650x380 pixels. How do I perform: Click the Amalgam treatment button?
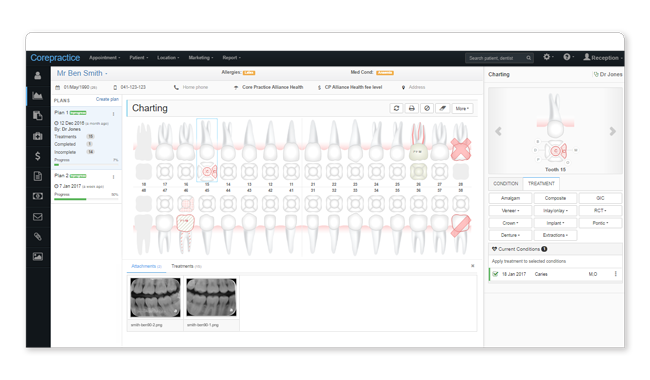coord(510,198)
